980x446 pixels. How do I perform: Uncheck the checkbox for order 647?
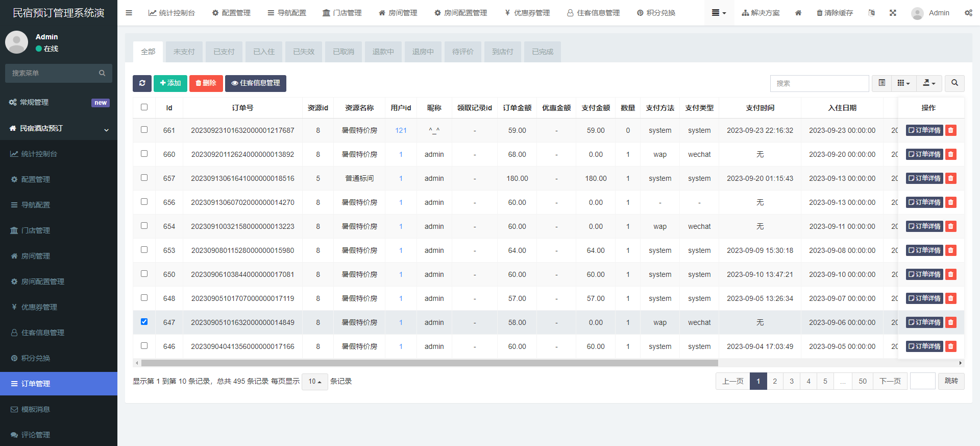point(144,322)
